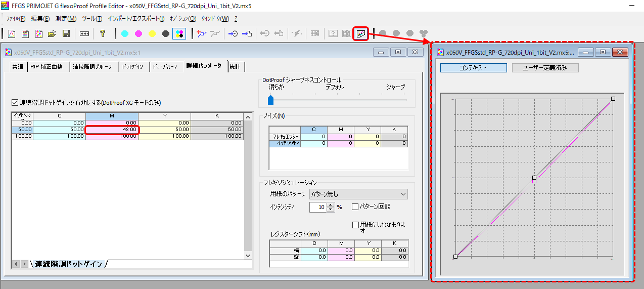The width and height of the screenshot is (644, 289).
Task: Click the dot gain table scrollbar down arrow
Action: (248, 256)
